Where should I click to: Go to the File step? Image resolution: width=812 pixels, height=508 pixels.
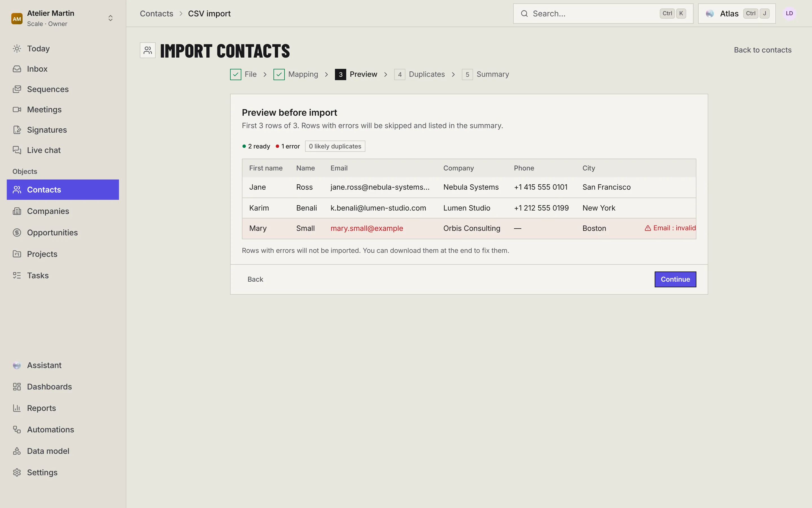243,74
